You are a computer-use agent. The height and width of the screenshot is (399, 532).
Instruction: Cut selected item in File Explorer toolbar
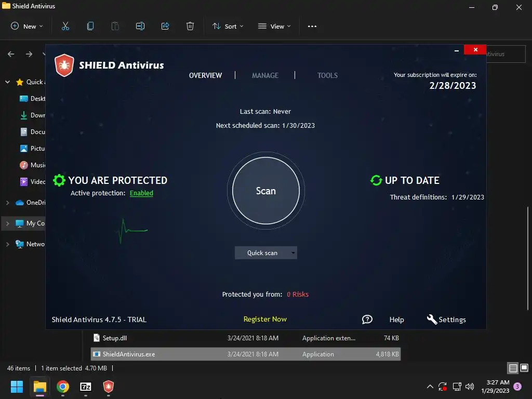pos(65,26)
